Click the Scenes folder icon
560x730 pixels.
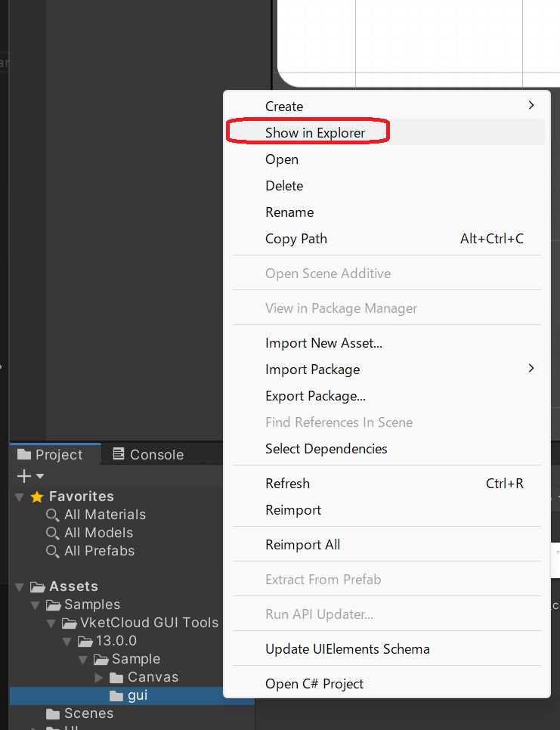pyautogui.click(x=53, y=713)
